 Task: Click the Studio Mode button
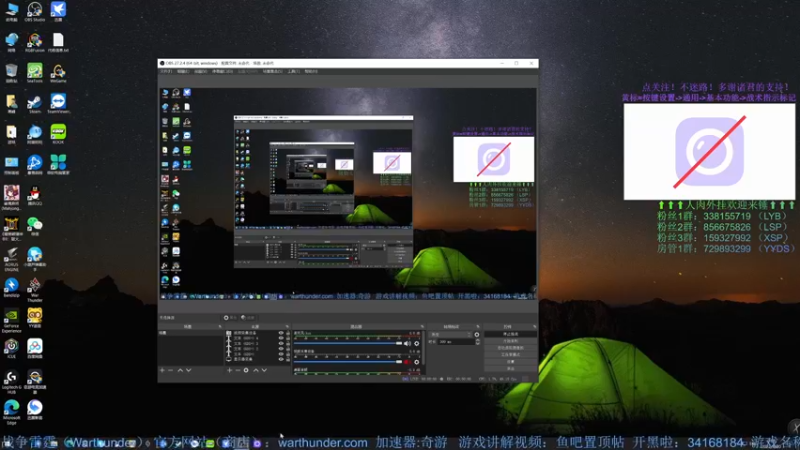pos(510,355)
